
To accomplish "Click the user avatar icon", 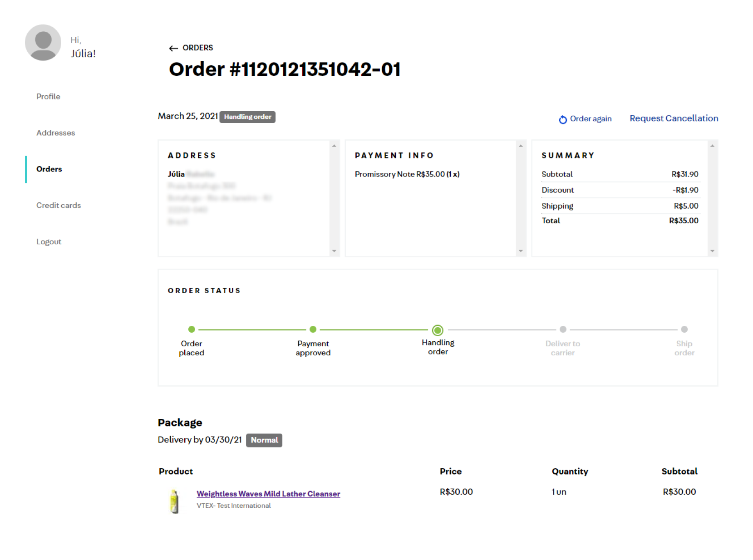I will tap(43, 43).
